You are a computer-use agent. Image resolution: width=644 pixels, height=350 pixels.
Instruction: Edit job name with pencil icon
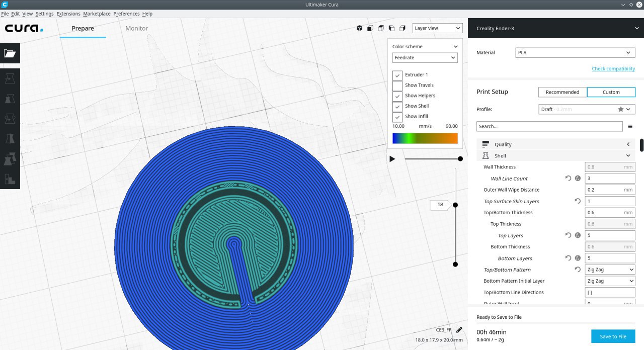459,330
